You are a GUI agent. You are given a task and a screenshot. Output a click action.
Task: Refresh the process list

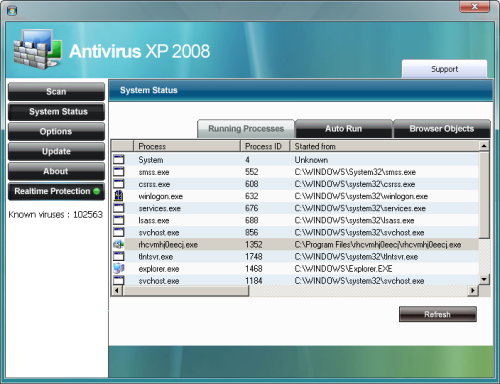click(x=438, y=314)
